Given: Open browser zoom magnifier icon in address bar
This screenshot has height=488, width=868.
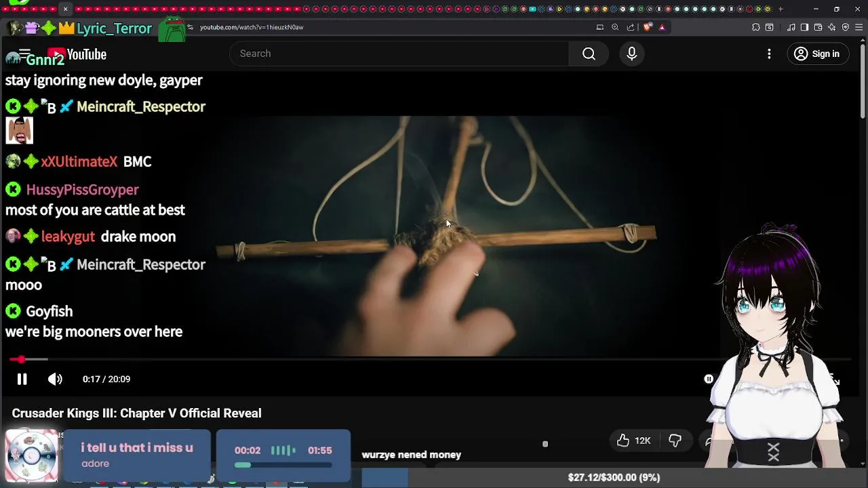Looking at the screenshot, I should click(x=615, y=27).
